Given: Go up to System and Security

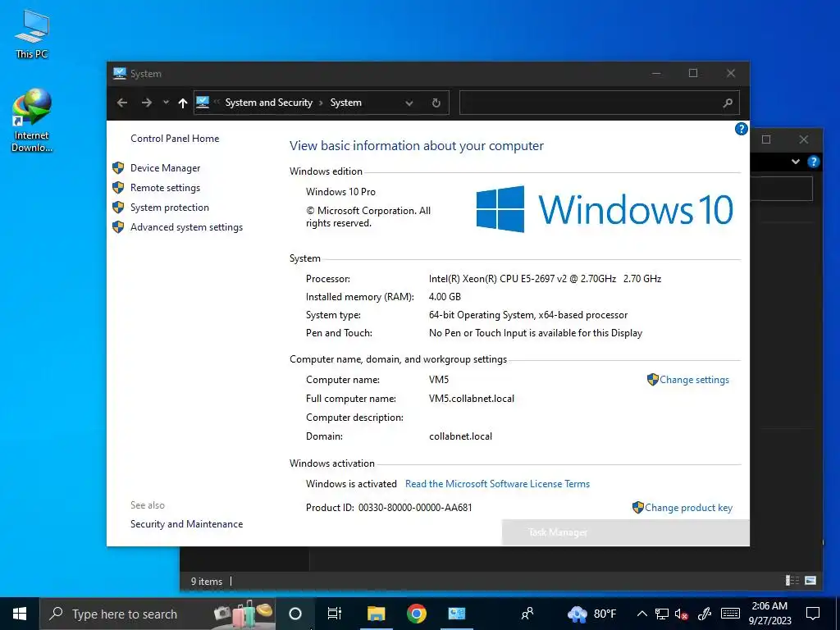Looking at the screenshot, I should click(183, 103).
